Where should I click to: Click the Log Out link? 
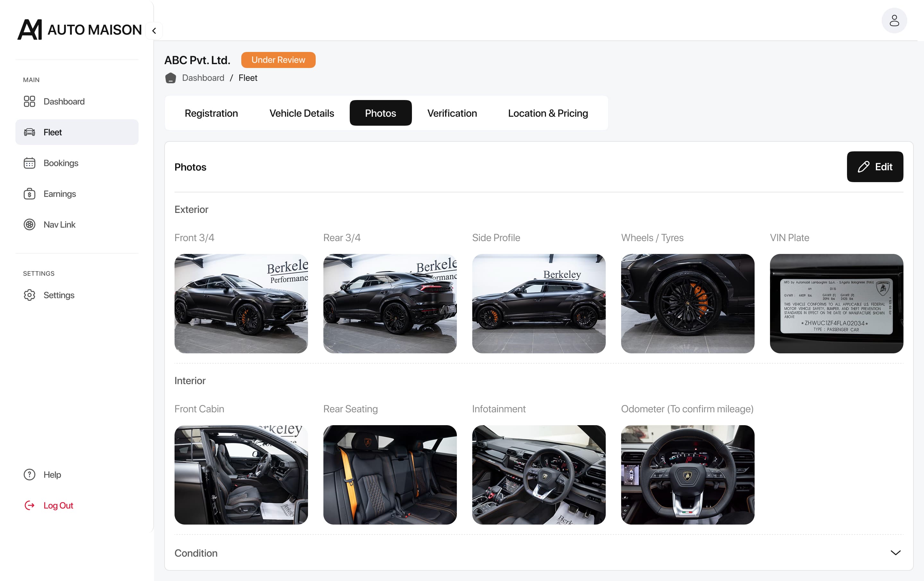pyautogui.click(x=58, y=505)
